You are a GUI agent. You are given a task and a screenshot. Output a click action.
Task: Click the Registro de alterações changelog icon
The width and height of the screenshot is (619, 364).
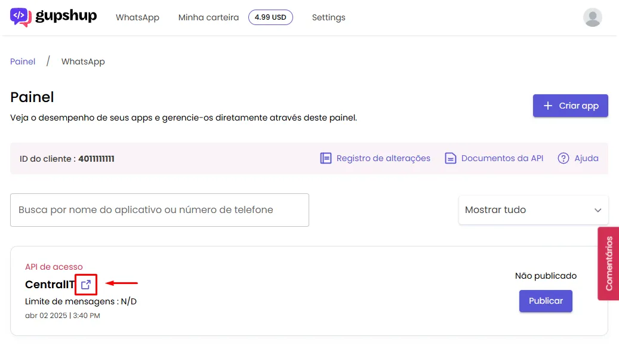326,158
